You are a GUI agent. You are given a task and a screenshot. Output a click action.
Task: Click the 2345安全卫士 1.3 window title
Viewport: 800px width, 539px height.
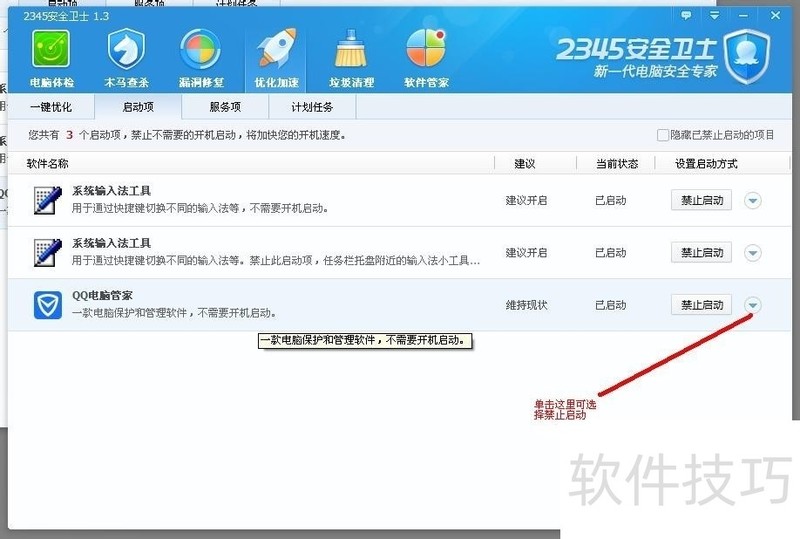coord(66,16)
